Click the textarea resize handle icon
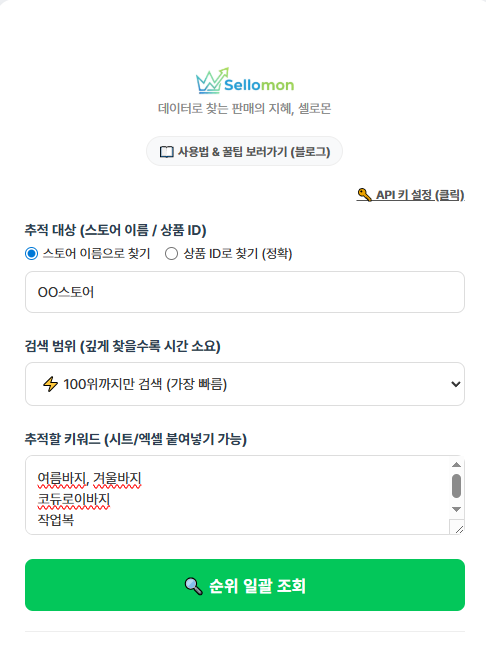 458,528
